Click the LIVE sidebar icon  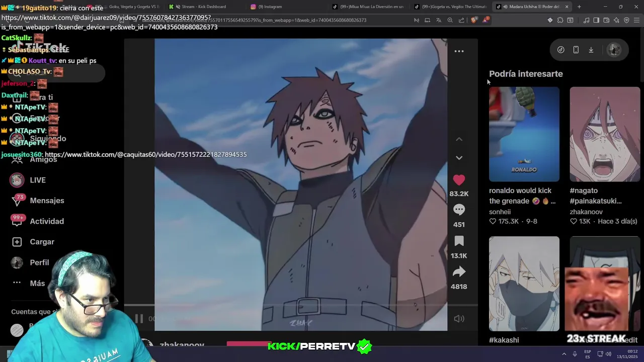click(17, 180)
